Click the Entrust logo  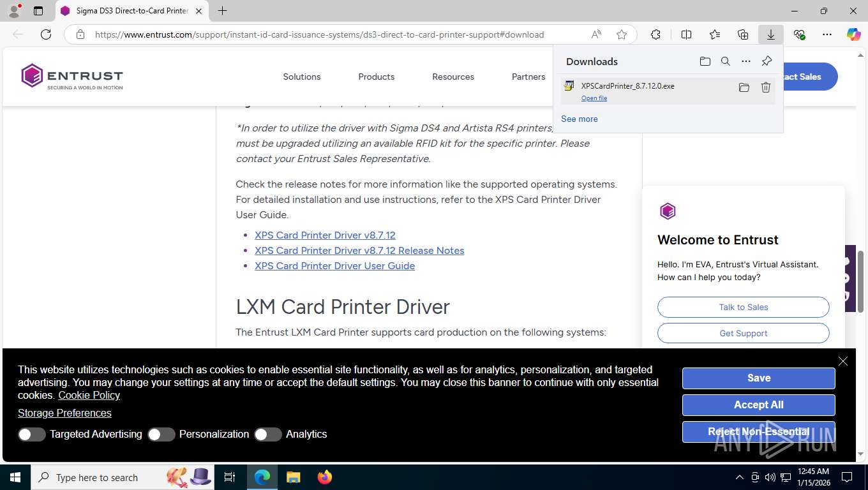click(71, 77)
